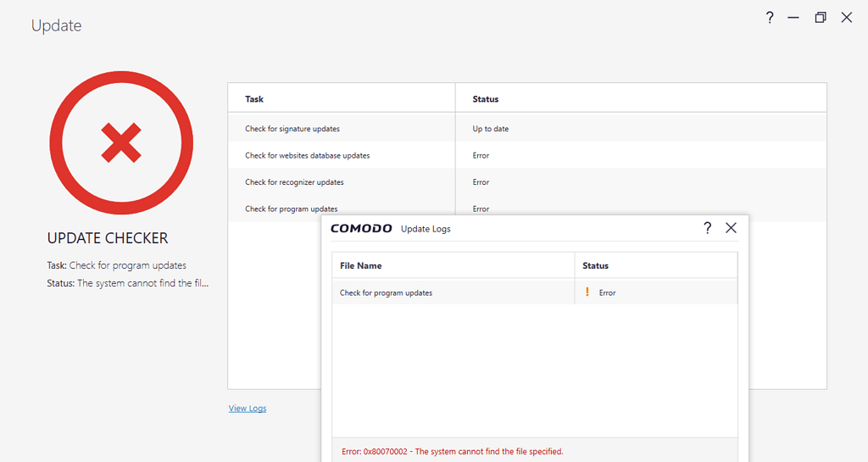Click Status column header in main task table
Screen dimensions: 868x462
(486, 99)
